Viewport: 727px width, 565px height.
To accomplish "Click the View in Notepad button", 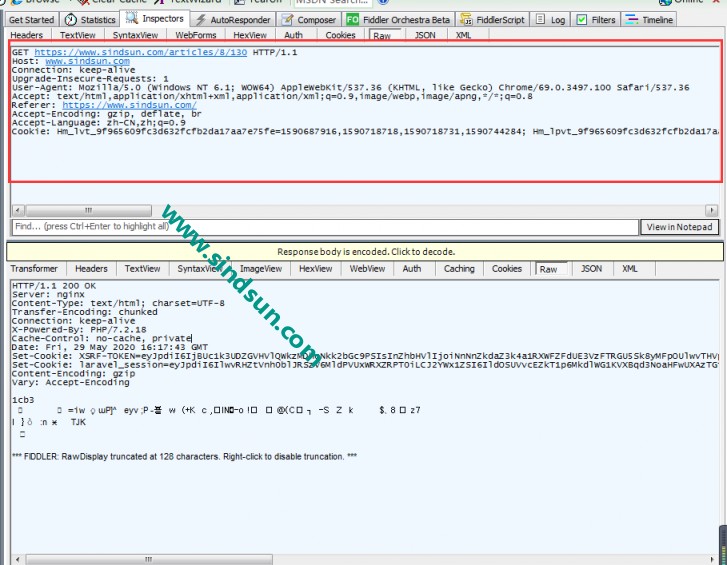I will pos(679,227).
